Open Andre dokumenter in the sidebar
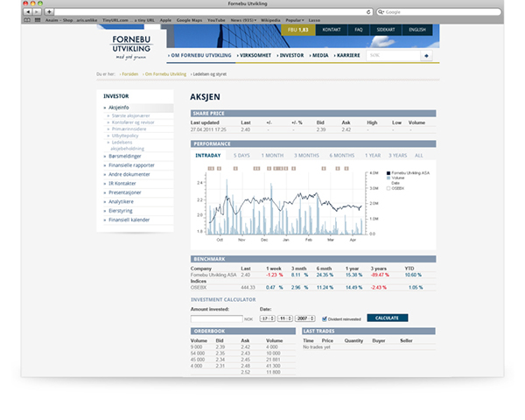The width and height of the screenshot is (525, 420). tap(129, 174)
